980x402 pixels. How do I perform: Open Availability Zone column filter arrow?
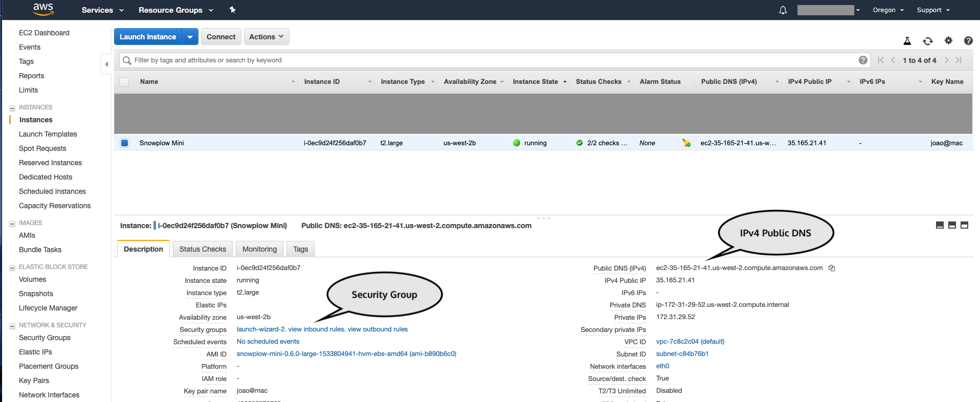pos(502,82)
